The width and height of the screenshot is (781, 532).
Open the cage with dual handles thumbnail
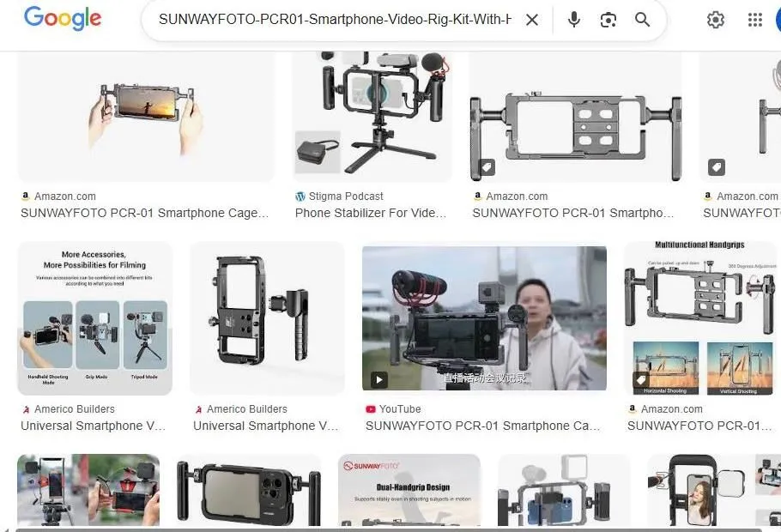(x=576, y=117)
